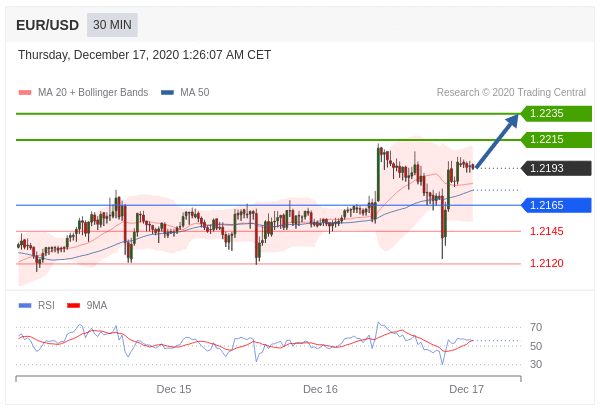Viewport: 601px width, 409px height.
Task: Click the Dec 17 date axis label
Action: click(x=466, y=389)
